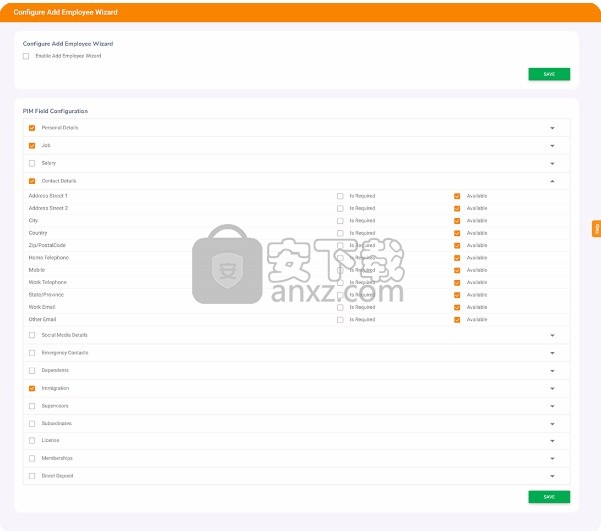Expand the Emergency Contacts arrow
Image resolution: width=601 pixels, height=531 pixels.
(552, 353)
